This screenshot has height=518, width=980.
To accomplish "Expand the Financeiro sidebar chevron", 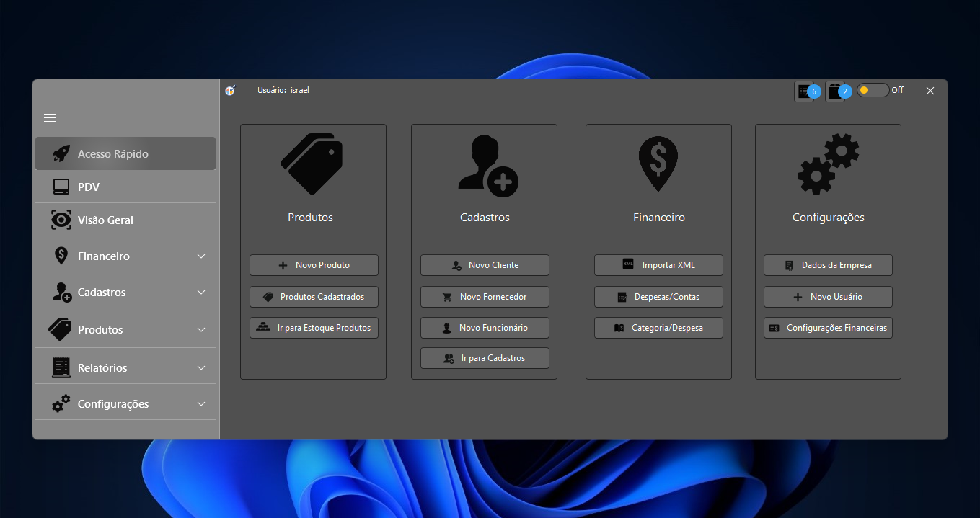I will point(201,256).
